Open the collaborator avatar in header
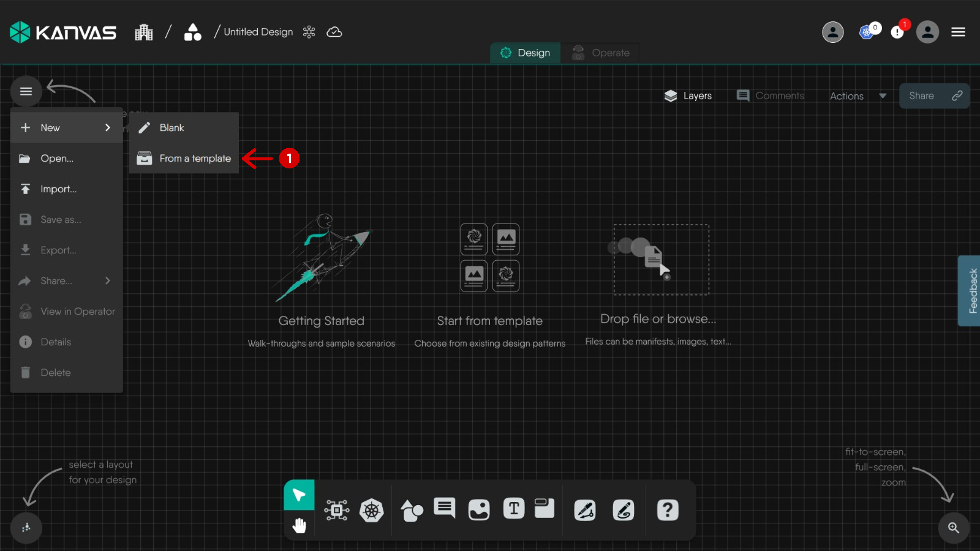Image resolution: width=980 pixels, height=551 pixels. click(x=833, y=32)
